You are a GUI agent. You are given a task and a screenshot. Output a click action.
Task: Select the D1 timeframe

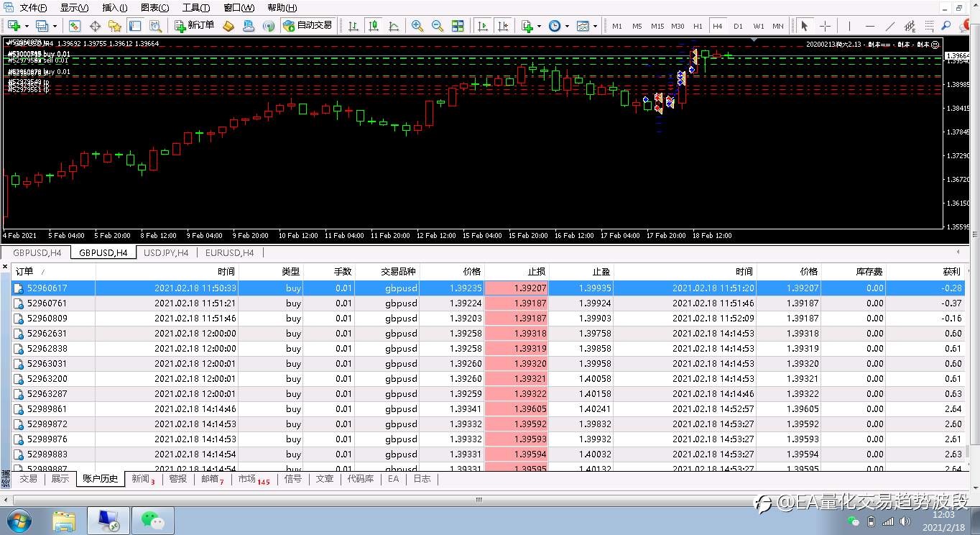(738, 26)
